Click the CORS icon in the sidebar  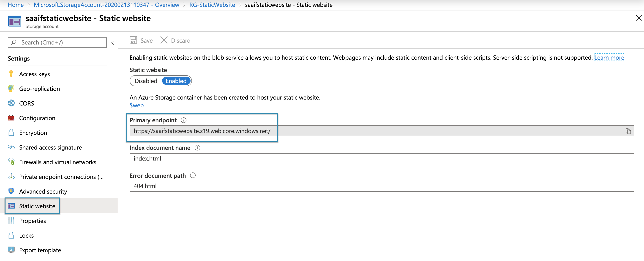click(11, 103)
